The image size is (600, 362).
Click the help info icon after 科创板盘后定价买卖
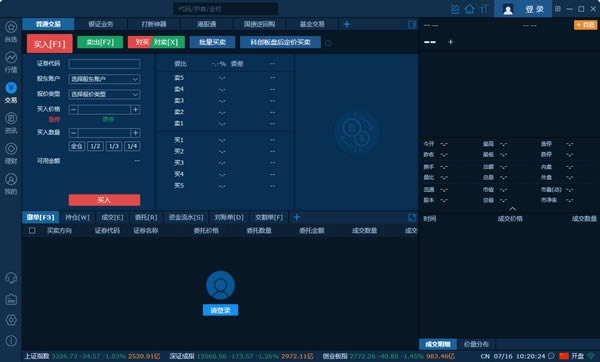[x=328, y=43]
